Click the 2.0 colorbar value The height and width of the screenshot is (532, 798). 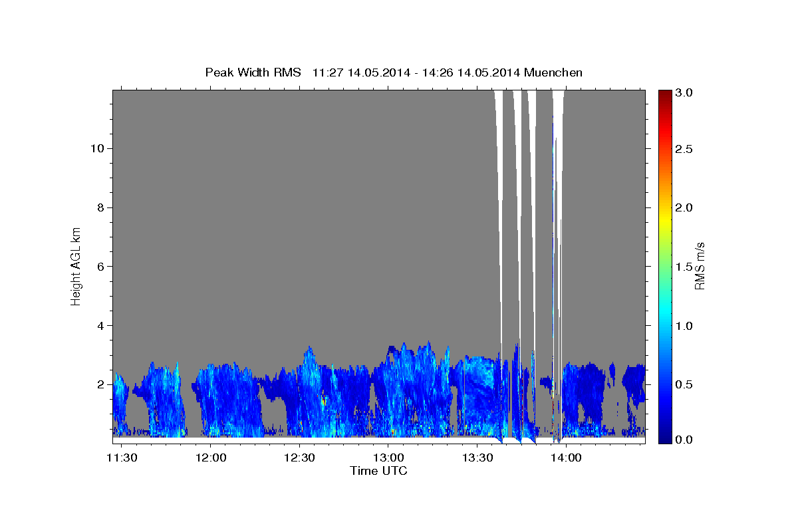[684, 207]
